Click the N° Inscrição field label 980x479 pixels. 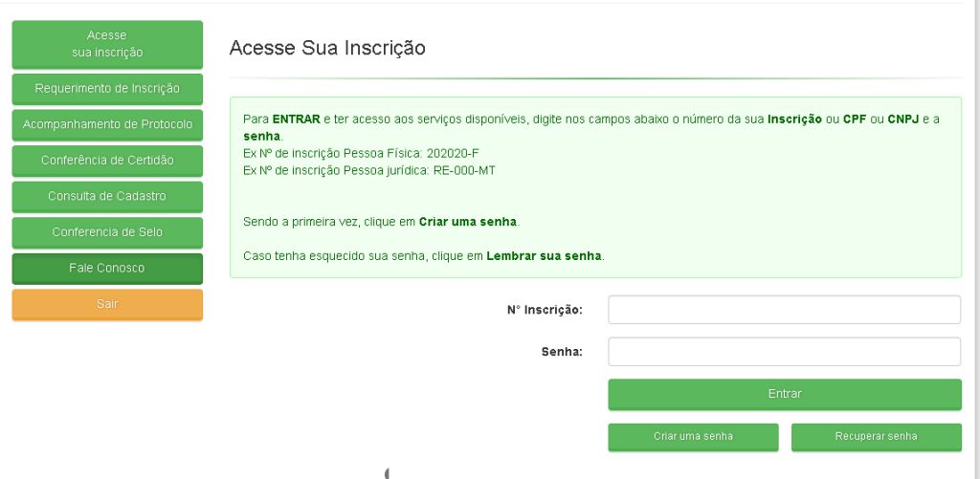click(545, 311)
